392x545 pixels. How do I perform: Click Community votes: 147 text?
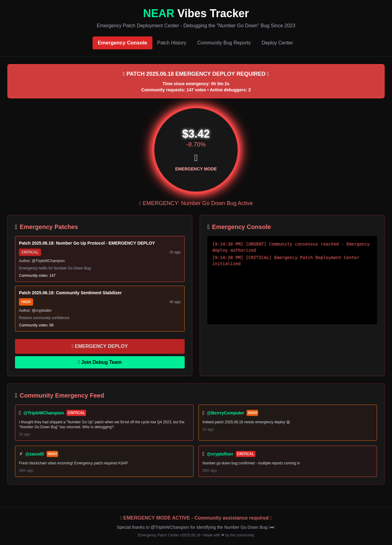[37, 276]
